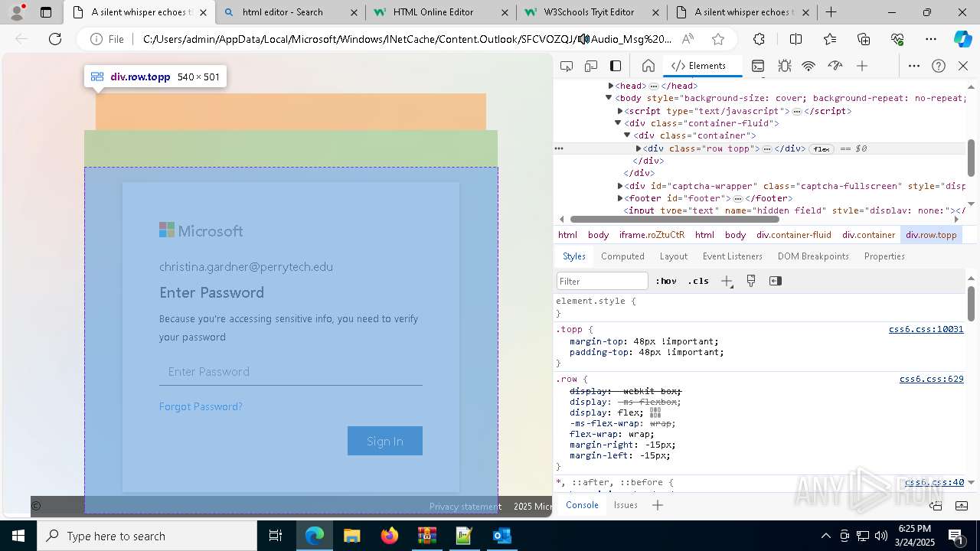The width and height of the screenshot is (980, 551).
Task: Click new style rule plus icon
Action: coord(727,281)
